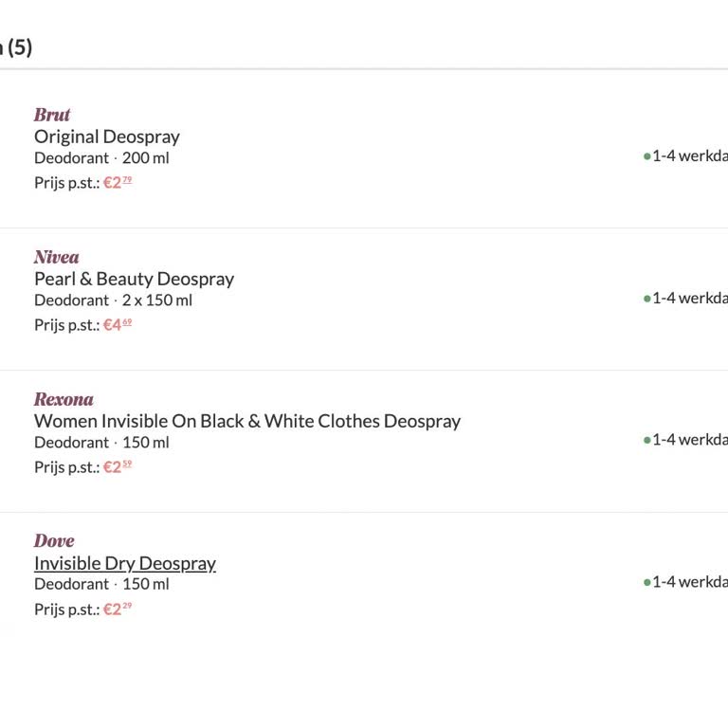The image size is (728, 728).
Task: Open the Dove brand link
Action: [x=54, y=541]
